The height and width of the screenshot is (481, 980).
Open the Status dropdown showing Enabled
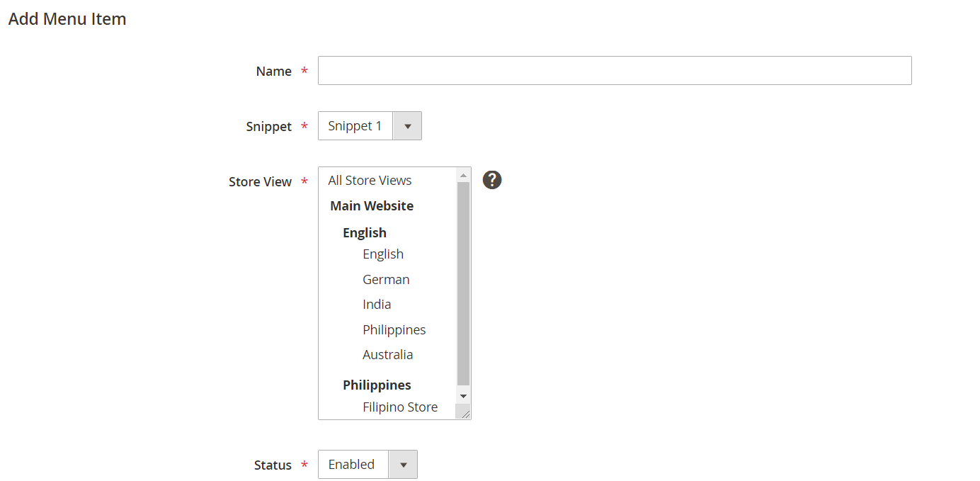click(x=352, y=464)
